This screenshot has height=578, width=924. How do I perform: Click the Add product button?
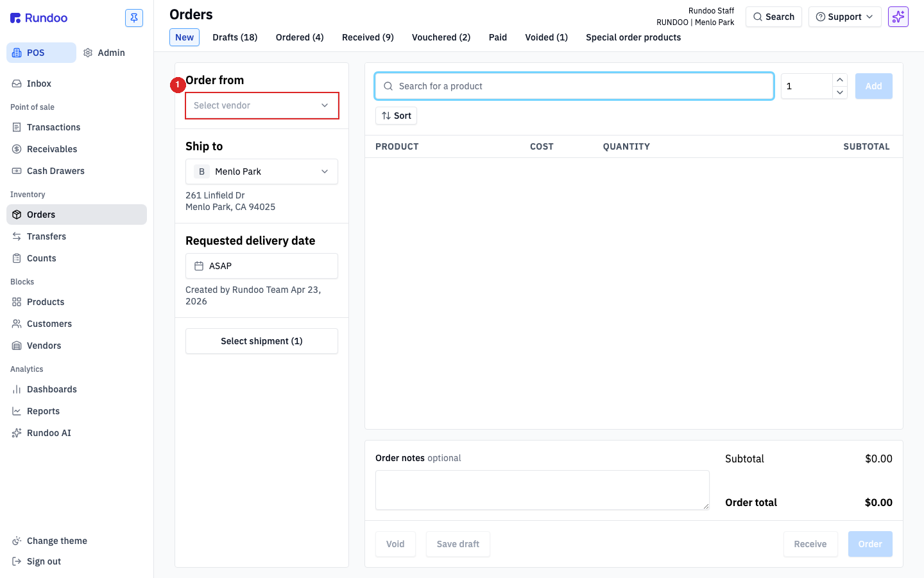(x=873, y=86)
